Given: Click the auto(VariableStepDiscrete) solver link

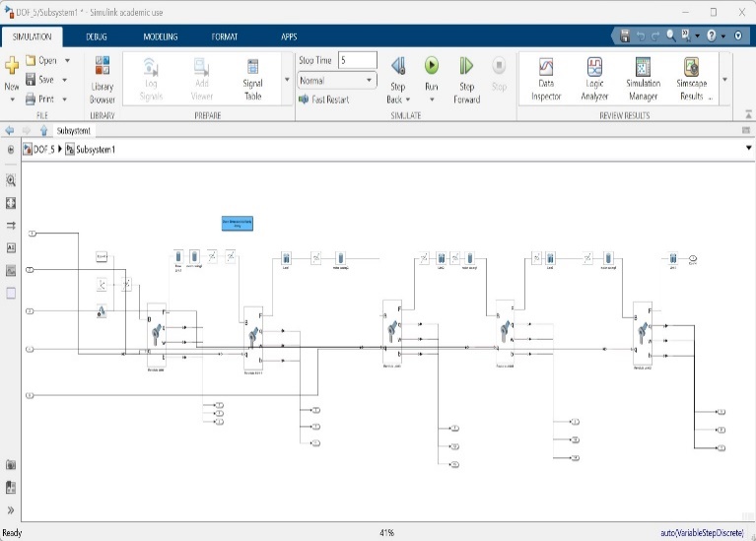Looking at the screenshot, I should click(x=702, y=533).
